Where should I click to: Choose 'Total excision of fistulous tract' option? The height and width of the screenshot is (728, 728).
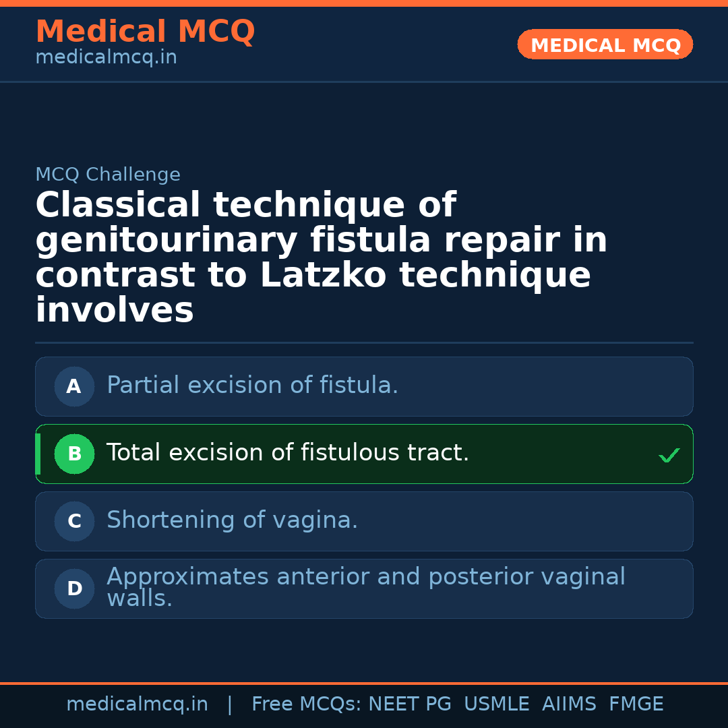click(288, 453)
